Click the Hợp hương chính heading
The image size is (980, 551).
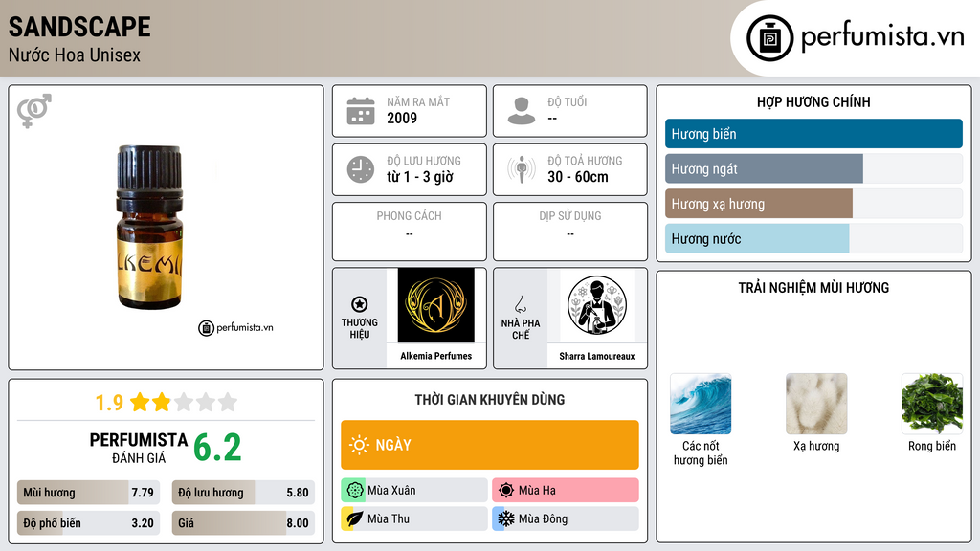pos(813,101)
